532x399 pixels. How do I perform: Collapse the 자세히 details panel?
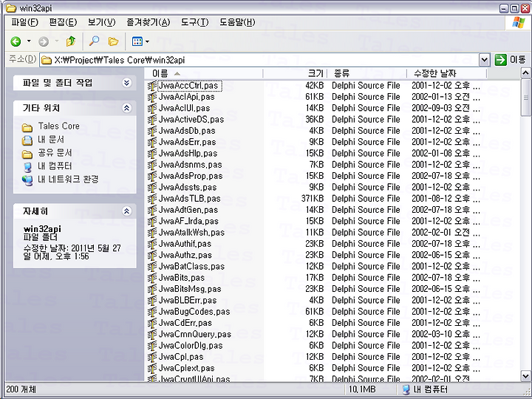[126, 211]
